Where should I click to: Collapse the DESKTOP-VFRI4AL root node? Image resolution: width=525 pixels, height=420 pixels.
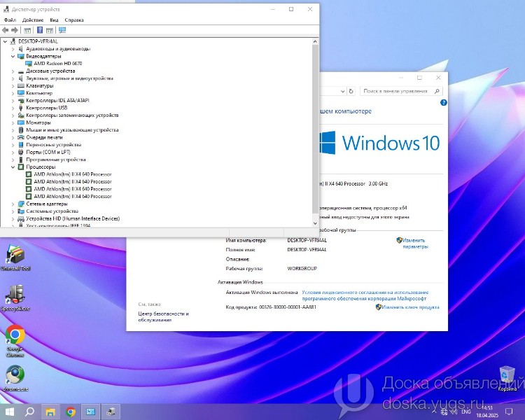pos(5,41)
